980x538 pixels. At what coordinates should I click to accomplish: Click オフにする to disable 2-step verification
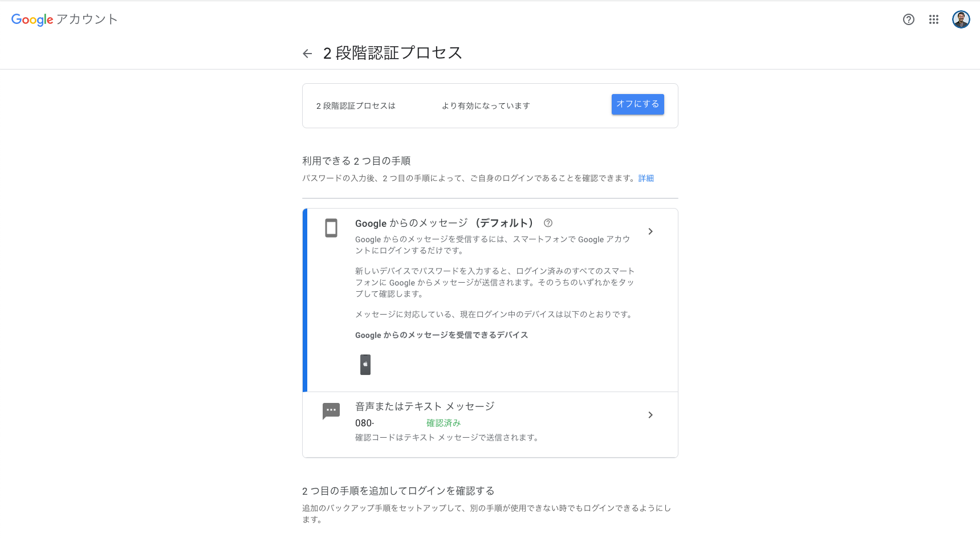coord(637,104)
